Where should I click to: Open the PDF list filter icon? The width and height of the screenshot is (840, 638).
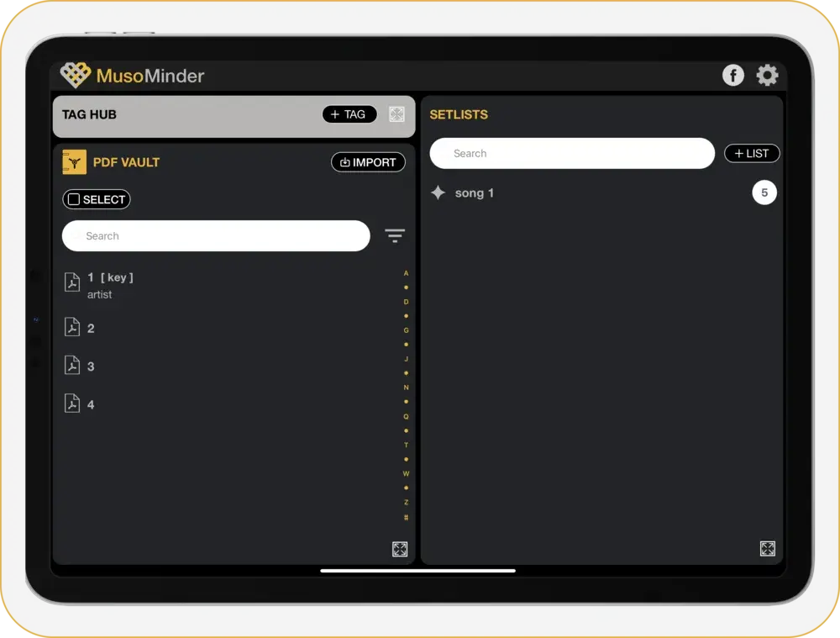pos(395,236)
